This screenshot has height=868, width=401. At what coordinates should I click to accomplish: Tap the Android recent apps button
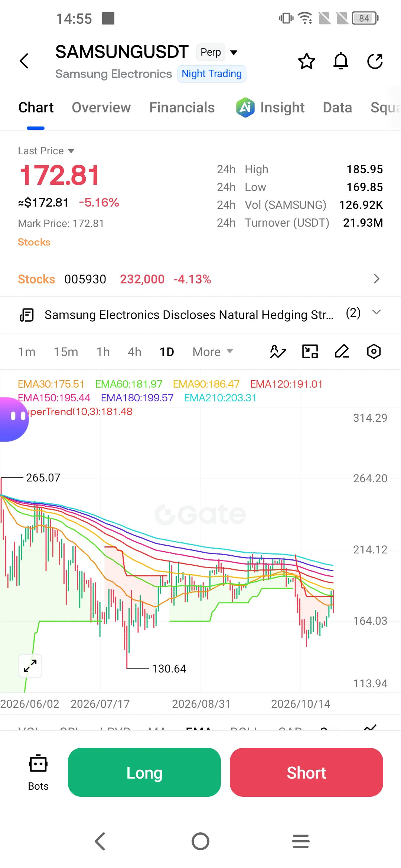click(301, 841)
